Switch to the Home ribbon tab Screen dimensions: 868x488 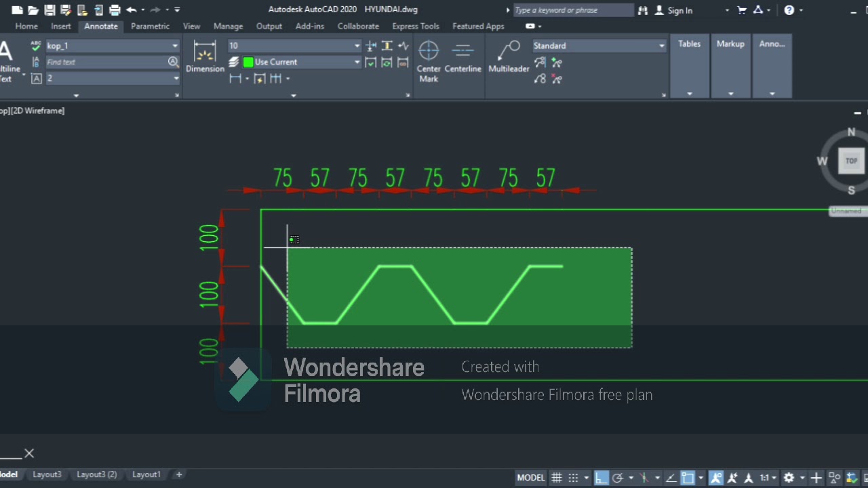pyautogui.click(x=26, y=26)
